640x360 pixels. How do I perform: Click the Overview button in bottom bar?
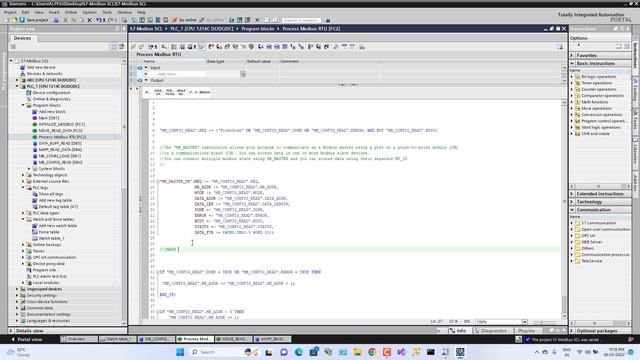[x=79, y=339]
